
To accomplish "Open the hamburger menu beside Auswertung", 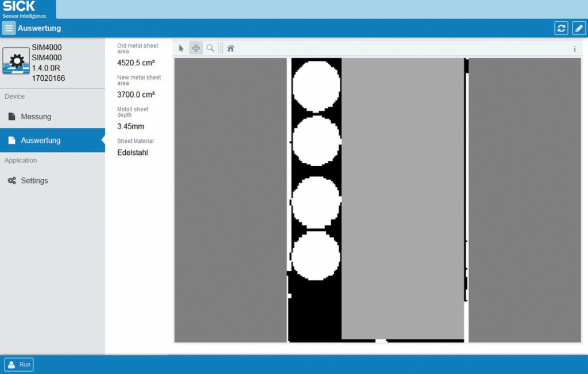I will tap(9, 28).
